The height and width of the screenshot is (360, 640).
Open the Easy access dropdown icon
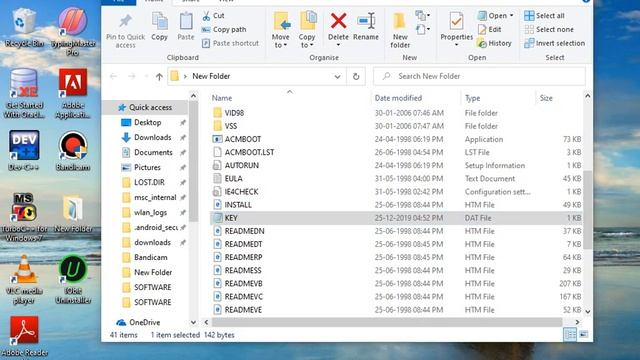coord(422,29)
